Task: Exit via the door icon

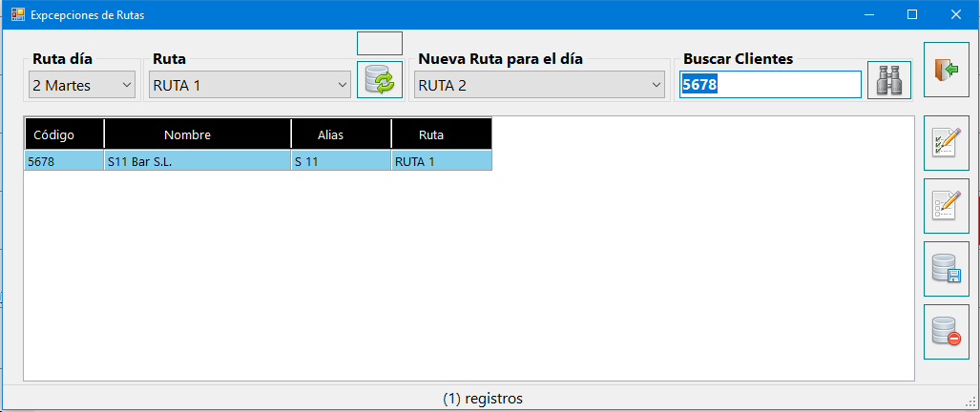Action: pyautogui.click(x=947, y=70)
